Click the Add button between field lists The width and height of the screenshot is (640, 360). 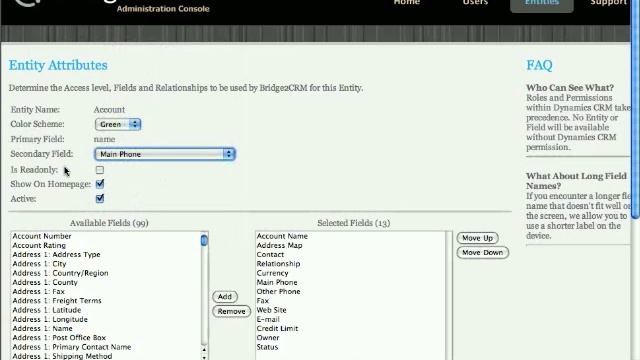tap(225, 297)
